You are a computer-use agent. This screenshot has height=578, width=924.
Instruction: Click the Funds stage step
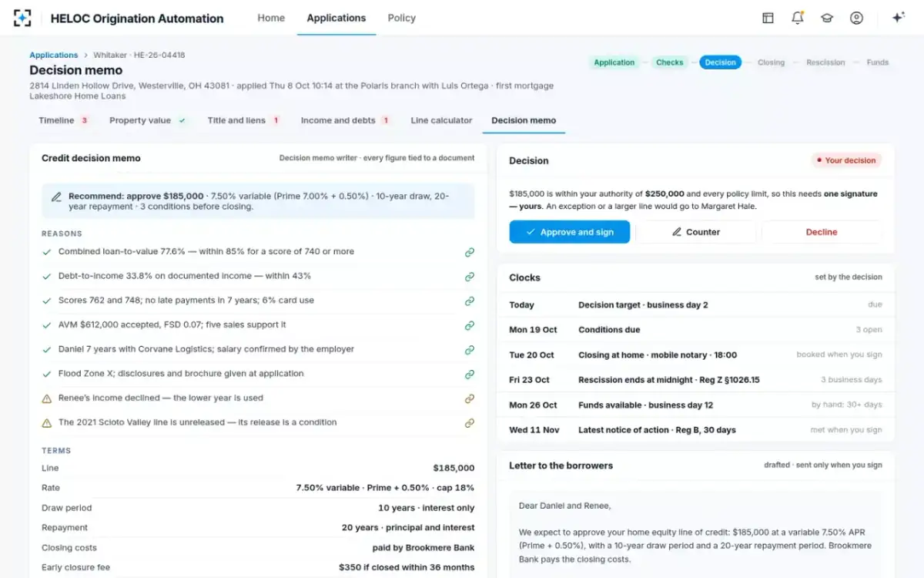click(x=877, y=62)
